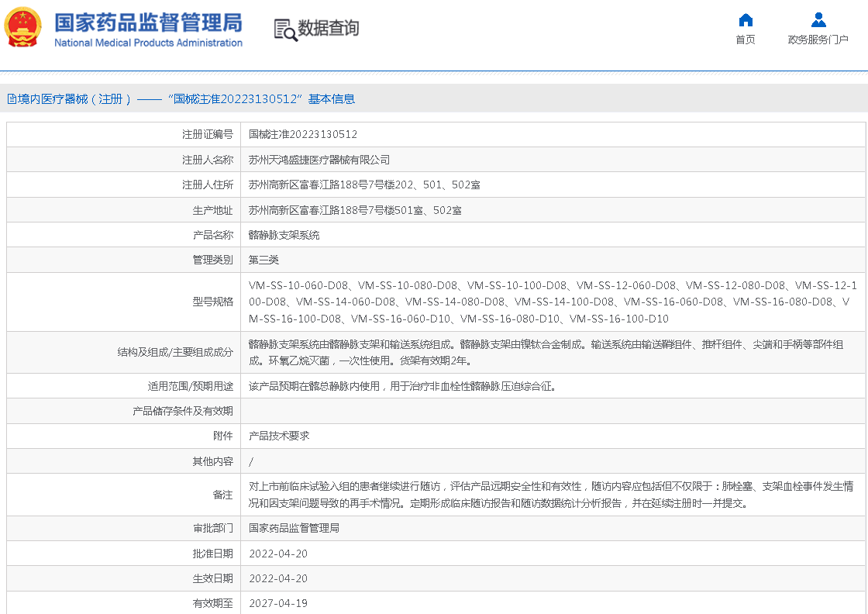
Task: Open the 政务服务门户 text link
Action: point(818,40)
